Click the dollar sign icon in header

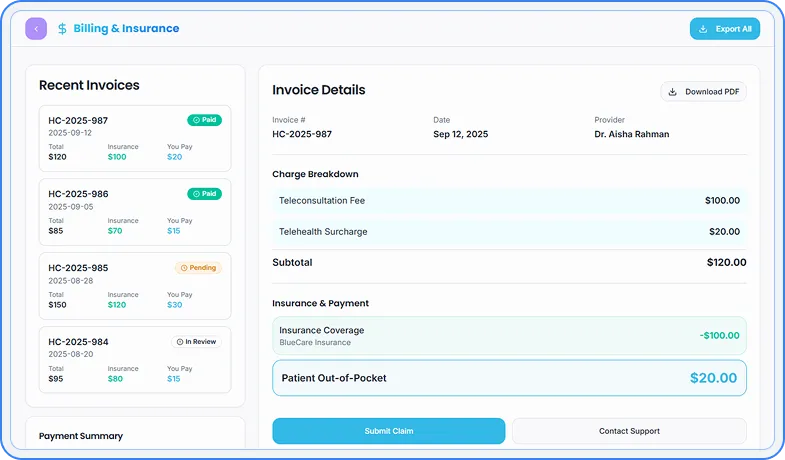pyautogui.click(x=62, y=29)
